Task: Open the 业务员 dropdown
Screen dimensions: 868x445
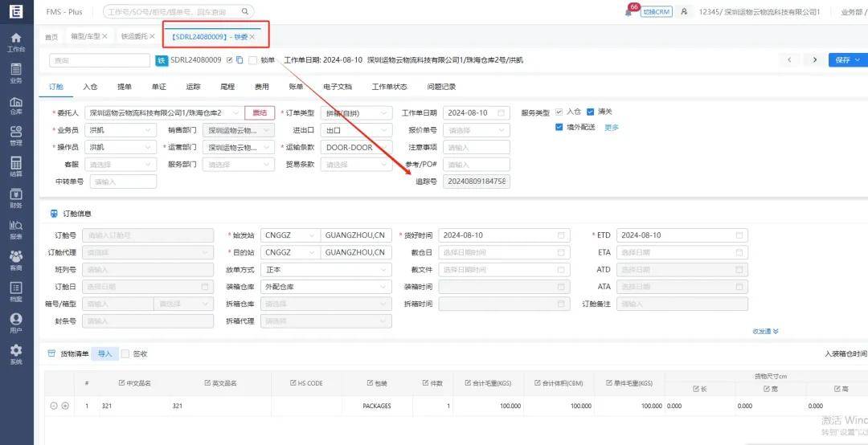Action: [120, 130]
